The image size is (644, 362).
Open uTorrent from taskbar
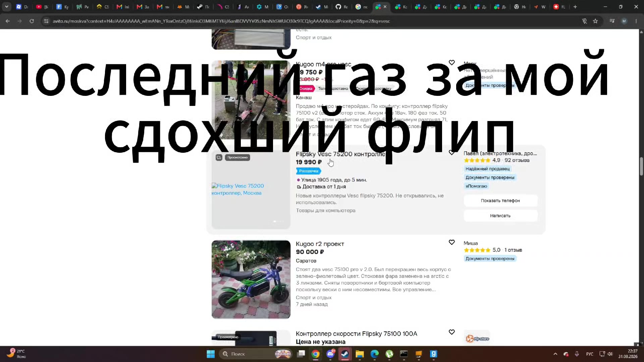389,354
